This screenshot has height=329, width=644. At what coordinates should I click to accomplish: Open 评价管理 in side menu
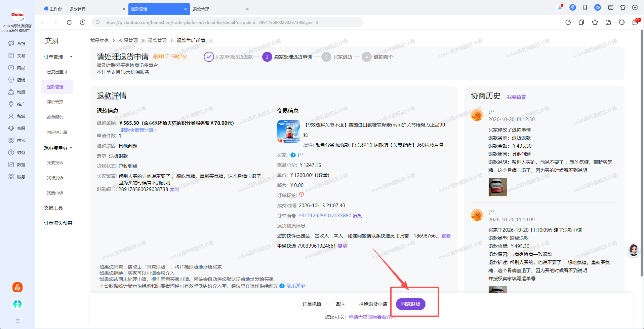point(55,102)
